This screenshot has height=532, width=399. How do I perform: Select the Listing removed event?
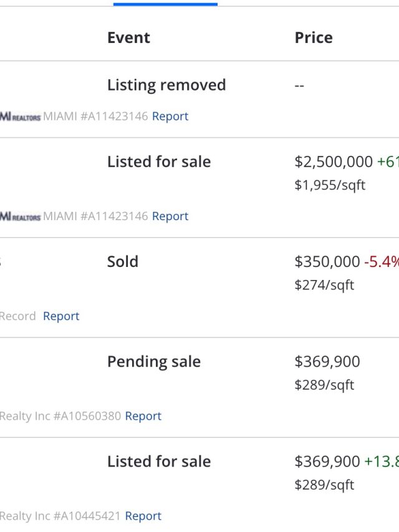[x=166, y=85]
